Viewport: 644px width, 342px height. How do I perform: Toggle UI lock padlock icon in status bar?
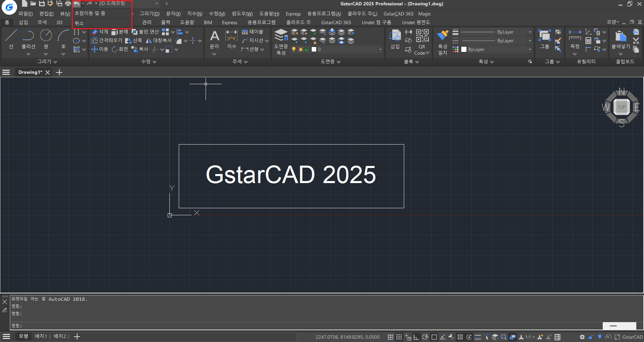pos(591,337)
